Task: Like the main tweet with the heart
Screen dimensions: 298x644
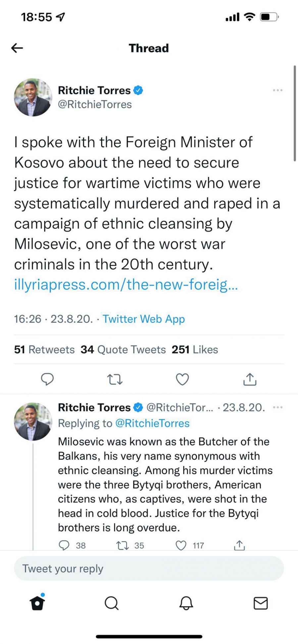Action: click(182, 379)
